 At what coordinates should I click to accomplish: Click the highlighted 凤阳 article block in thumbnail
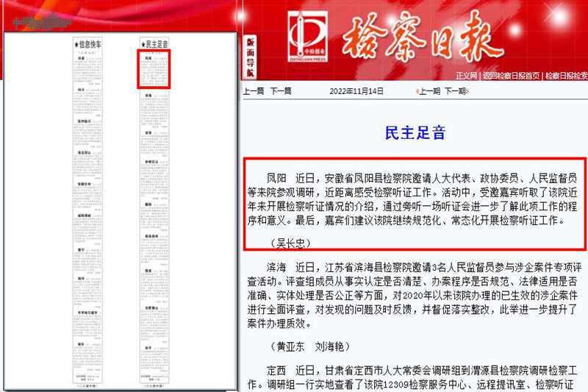point(154,69)
